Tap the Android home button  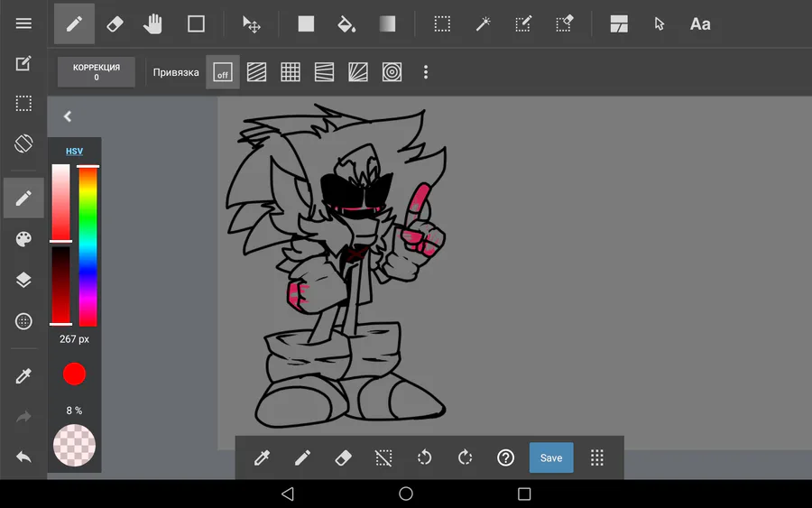coord(406,494)
